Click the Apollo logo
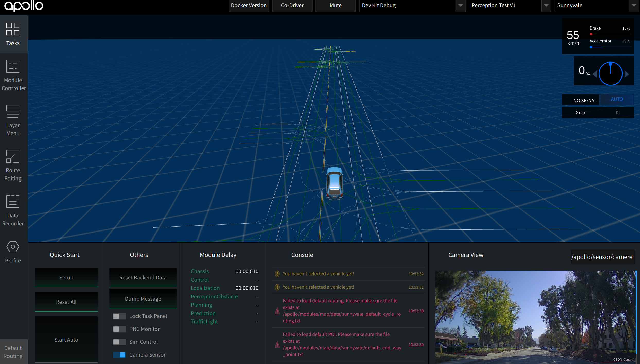 point(24,6)
